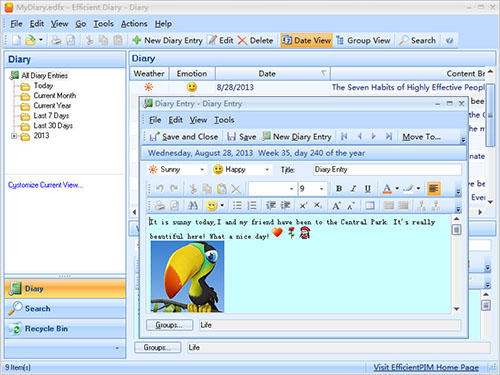The height and width of the screenshot is (375, 500).
Task: Toggle the align left button
Action: coord(433,189)
